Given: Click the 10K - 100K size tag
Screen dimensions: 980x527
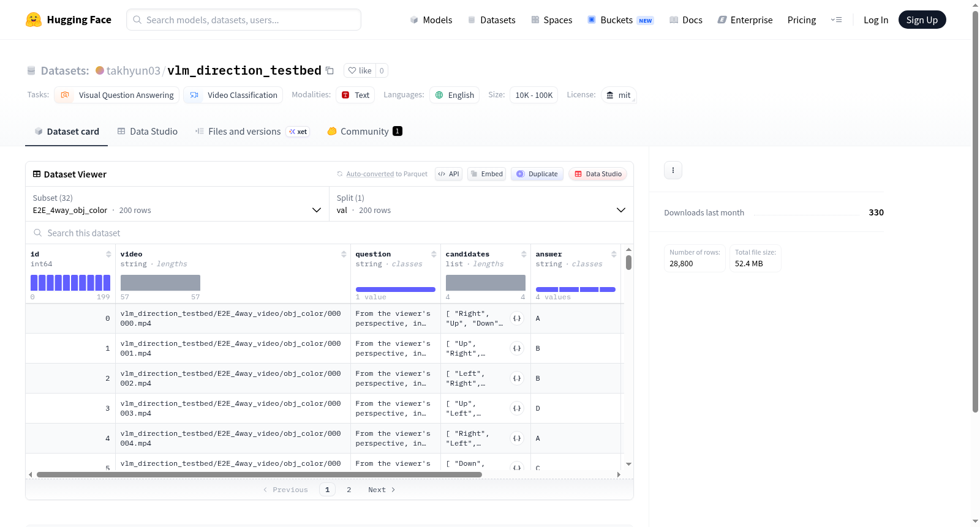Looking at the screenshot, I should (x=533, y=95).
